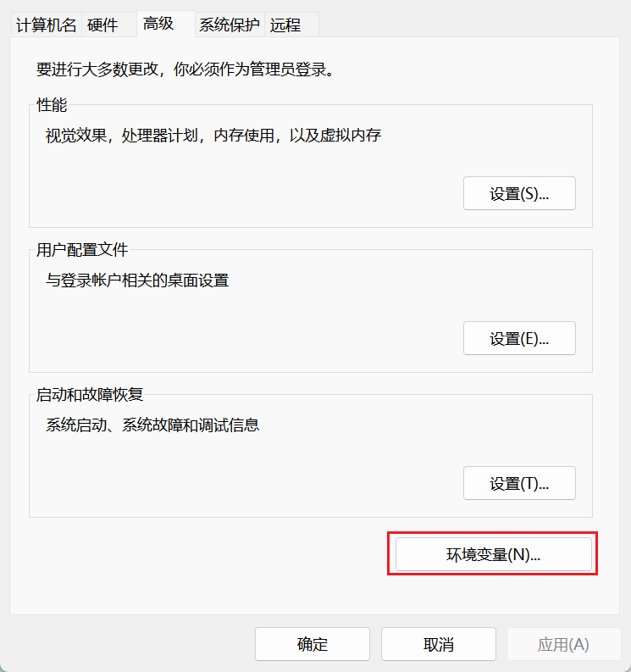The height and width of the screenshot is (672, 631).
Task: Switch to the 远程 tab
Action: 285,25
